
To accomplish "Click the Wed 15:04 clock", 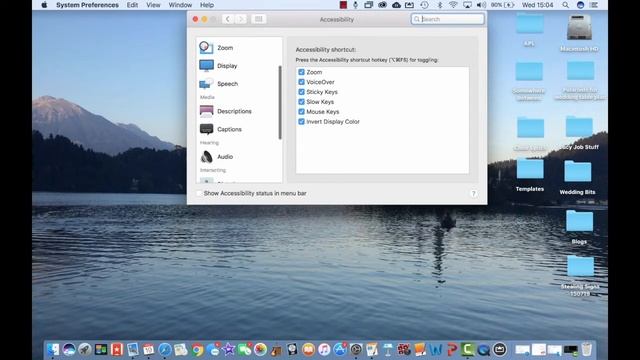I will (x=538, y=5).
